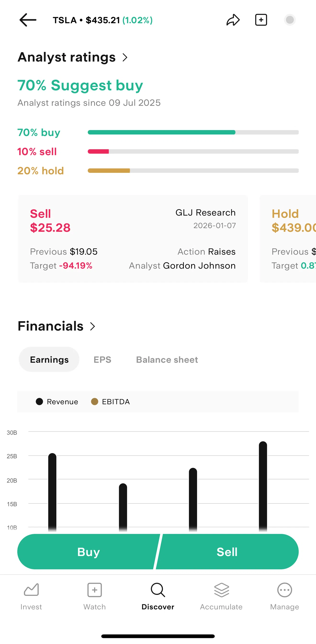Expand Analyst ratings chevron

[x=125, y=57]
